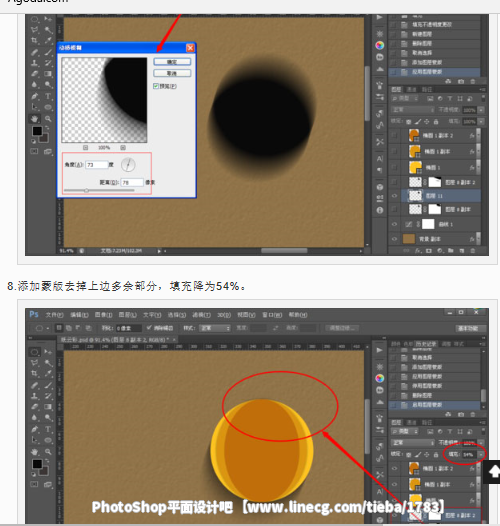Select the Hand tool in motion blur screenshot
Image resolution: width=500 pixels, height=526 pixels.
tap(34, 118)
